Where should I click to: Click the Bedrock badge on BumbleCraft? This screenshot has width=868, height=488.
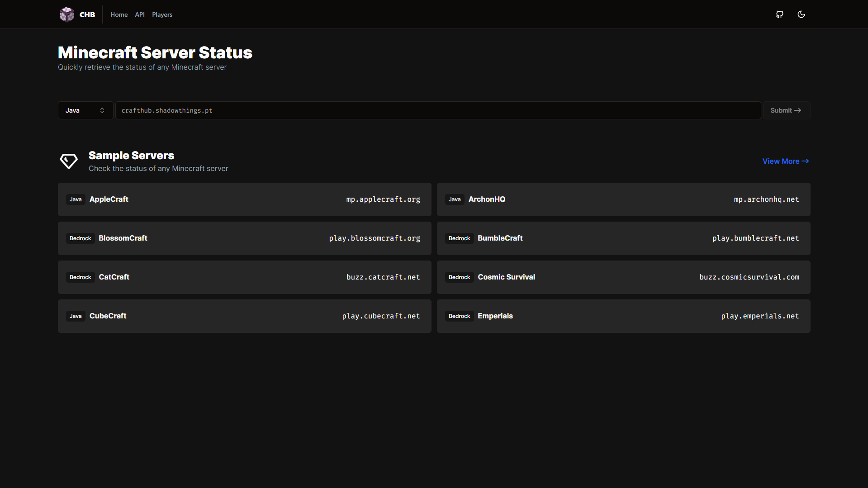click(x=460, y=238)
